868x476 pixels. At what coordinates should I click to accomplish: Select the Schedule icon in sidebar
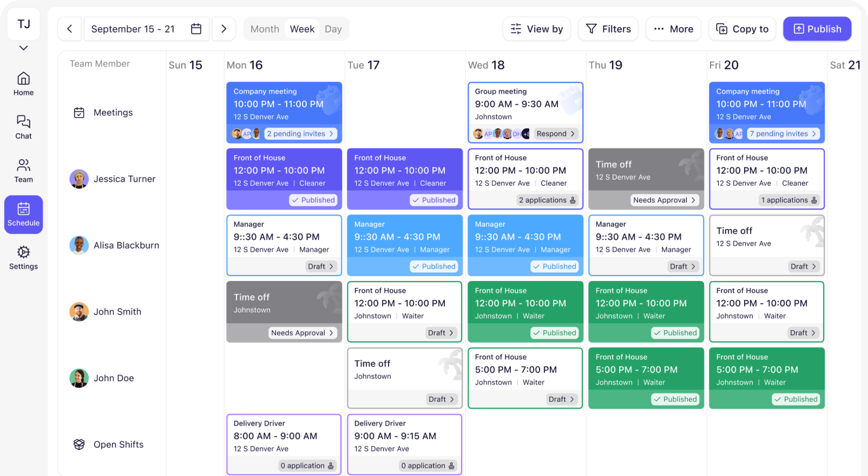click(x=23, y=215)
